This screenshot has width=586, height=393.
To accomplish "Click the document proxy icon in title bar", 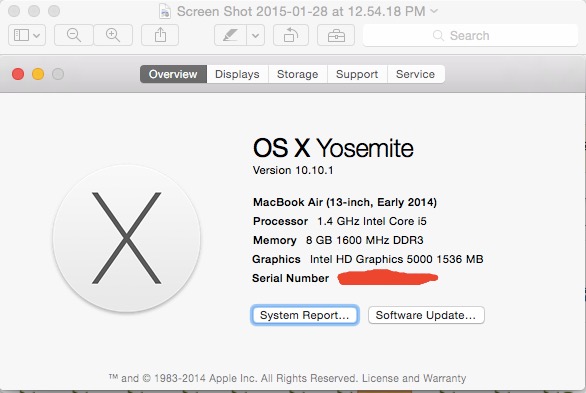I will (x=165, y=12).
